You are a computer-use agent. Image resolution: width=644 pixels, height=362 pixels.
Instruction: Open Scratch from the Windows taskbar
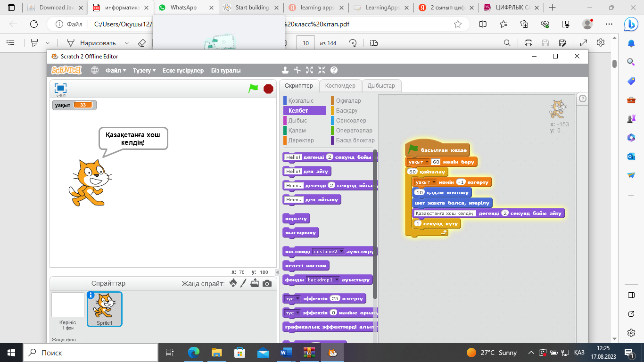[x=332, y=353]
